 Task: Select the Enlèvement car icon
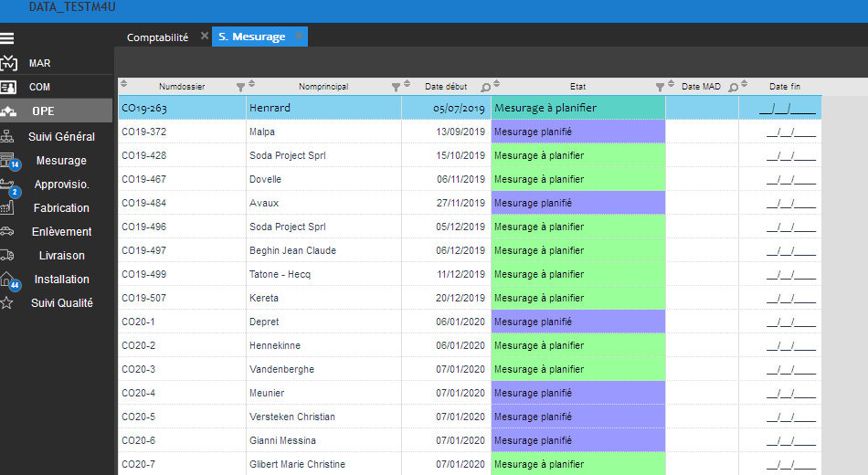8,232
